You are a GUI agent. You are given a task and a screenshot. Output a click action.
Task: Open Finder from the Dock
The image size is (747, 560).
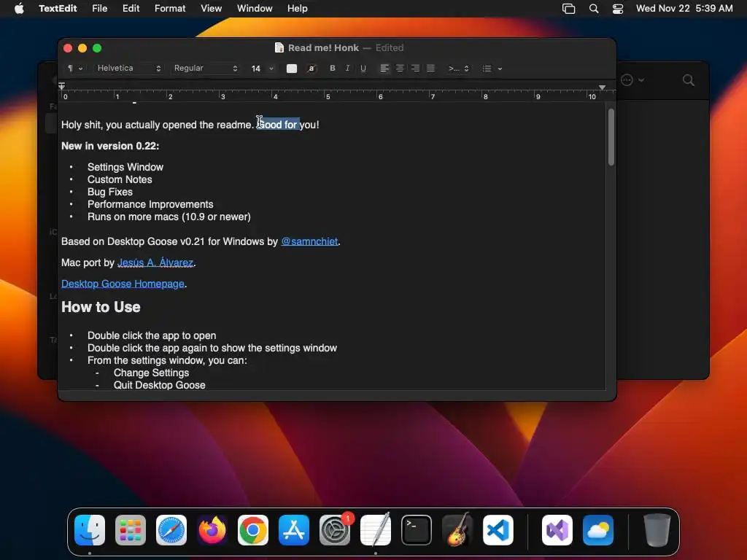pyautogui.click(x=90, y=530)
